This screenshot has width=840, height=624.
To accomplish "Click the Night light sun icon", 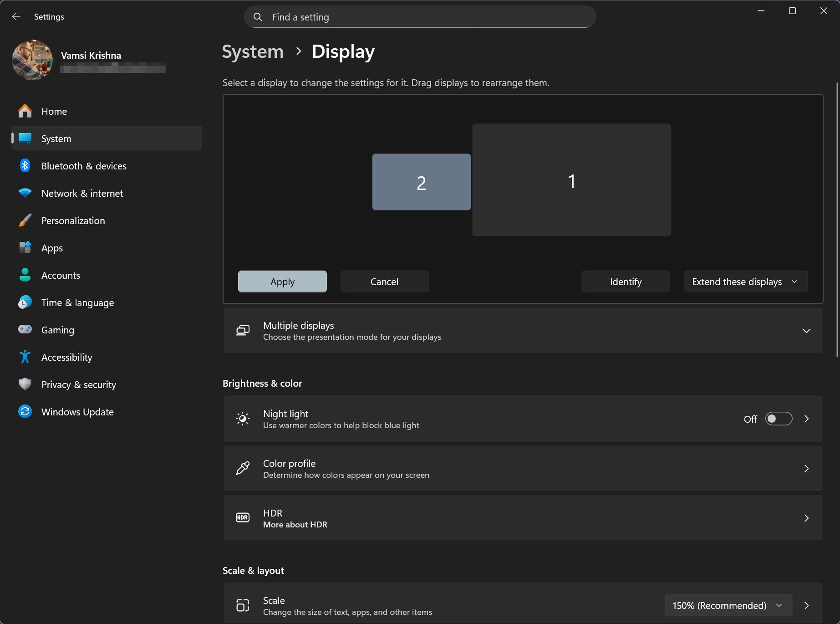I will [x=243, y=419].
